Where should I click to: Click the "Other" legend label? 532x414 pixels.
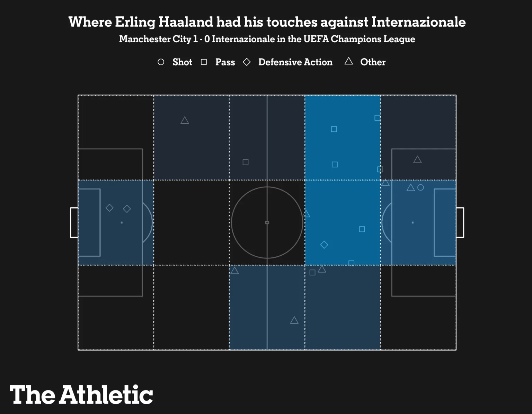click(373, 62)
